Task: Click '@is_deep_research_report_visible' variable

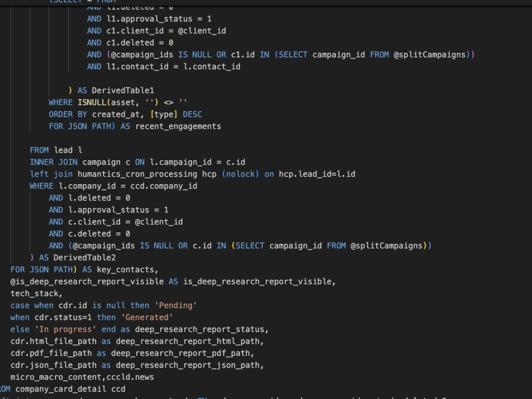Action: pos(87,281)
